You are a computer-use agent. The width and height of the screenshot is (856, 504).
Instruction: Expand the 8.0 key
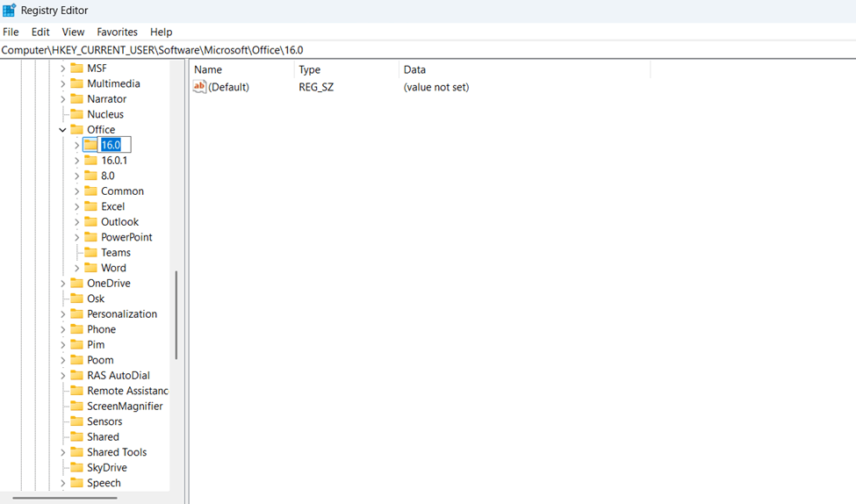pos(76,176)
